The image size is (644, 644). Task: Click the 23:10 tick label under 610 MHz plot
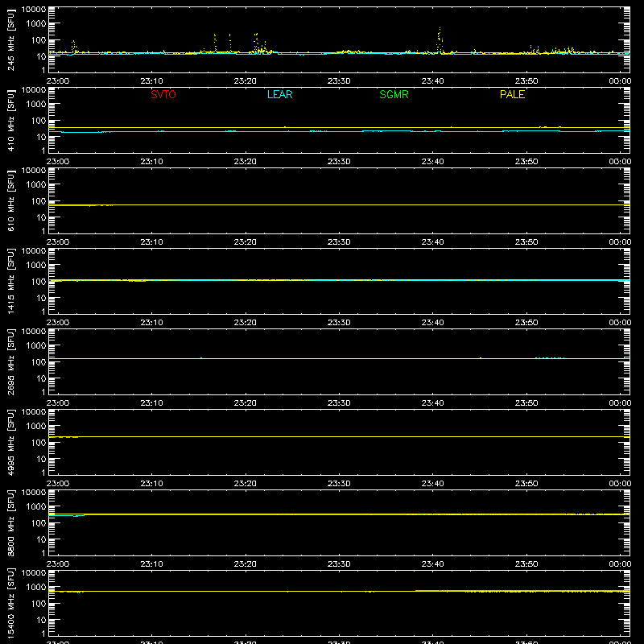(151, 242)
